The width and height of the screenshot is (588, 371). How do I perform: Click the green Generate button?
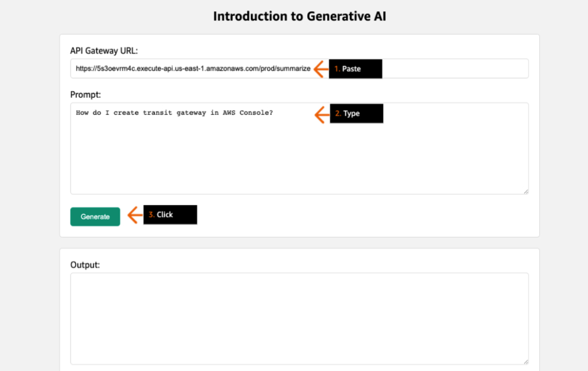(x=95, y=217)
